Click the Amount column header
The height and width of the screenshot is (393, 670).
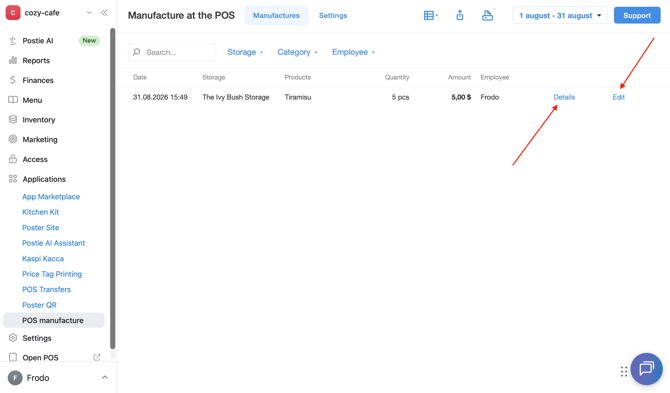click(x=459, y=77)
